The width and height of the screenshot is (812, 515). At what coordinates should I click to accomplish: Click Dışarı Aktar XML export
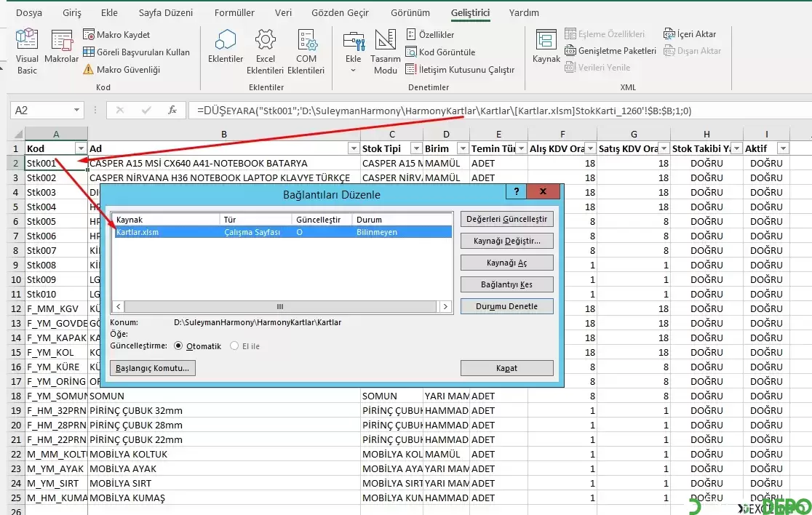point(693,51)
